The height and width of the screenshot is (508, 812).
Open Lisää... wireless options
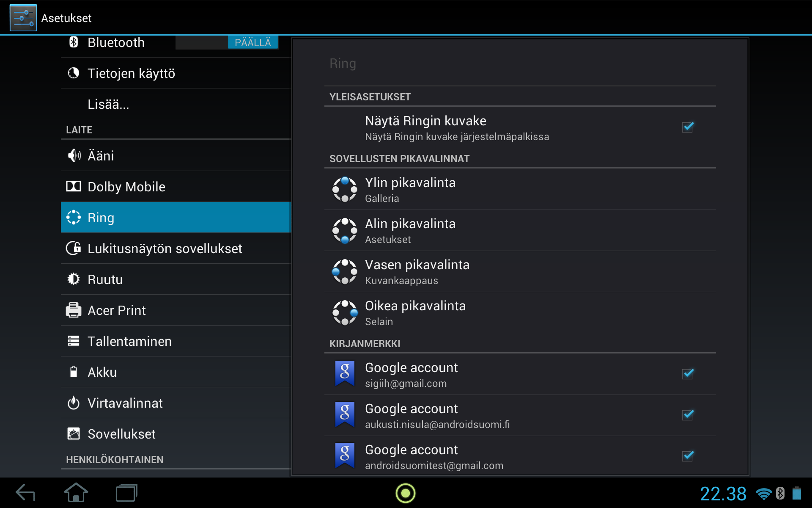pyautogui.click(x=176, y=104)
